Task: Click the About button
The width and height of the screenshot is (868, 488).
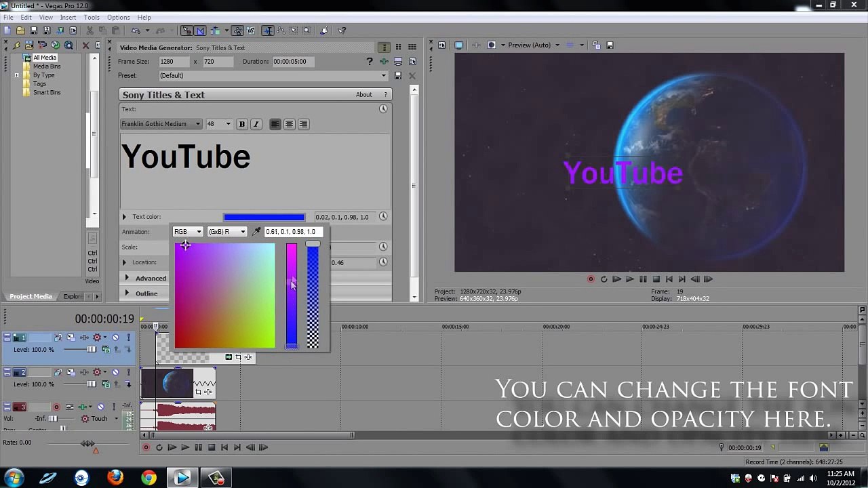Action: click(x=364, y=95)
